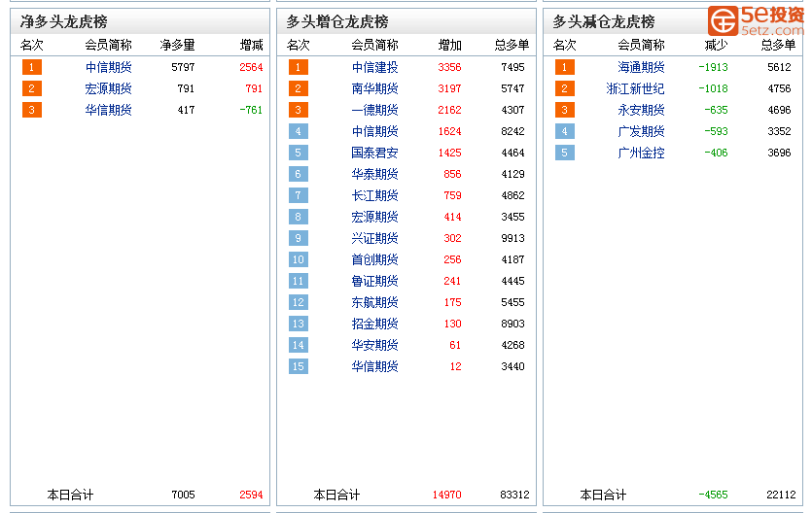Click 宏源期货 ranked 8 in 多头增仓龙虎榜
Viewport: 812px width, 513px height.
coord(374,217)
